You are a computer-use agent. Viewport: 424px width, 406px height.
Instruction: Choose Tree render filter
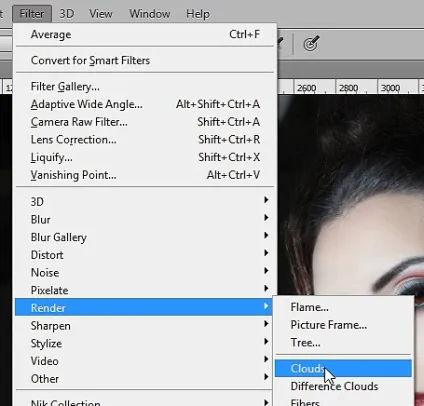pos(343,342)
